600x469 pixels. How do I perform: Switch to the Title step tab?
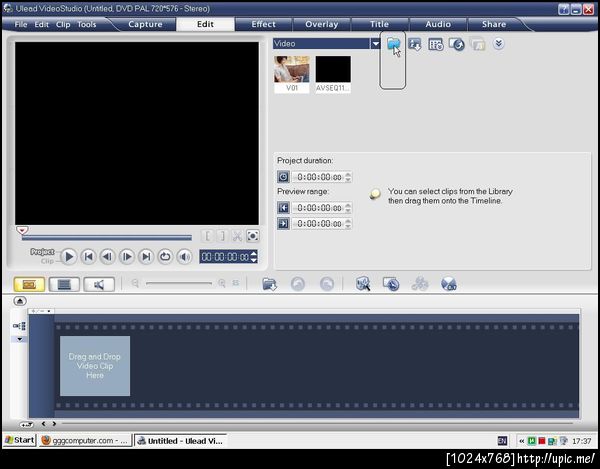pyautogui.click(x=379, y=24)
